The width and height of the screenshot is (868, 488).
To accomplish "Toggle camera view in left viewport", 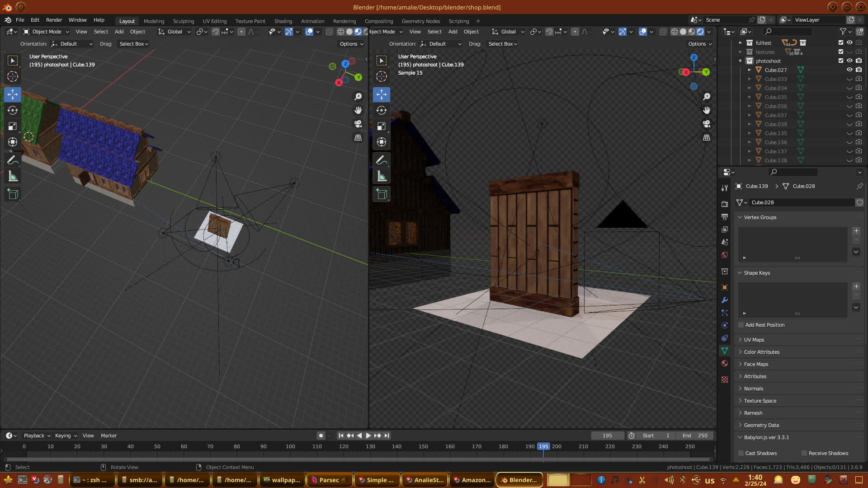I will (x=358, y=124).
